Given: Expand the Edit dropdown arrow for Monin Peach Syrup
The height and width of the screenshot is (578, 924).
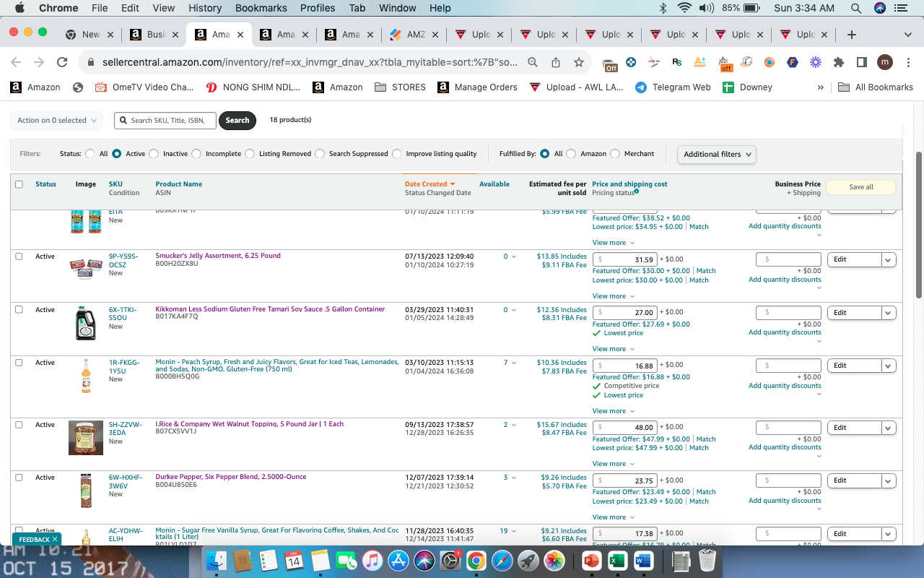Looking at the screenshot, I should [889, 366].
